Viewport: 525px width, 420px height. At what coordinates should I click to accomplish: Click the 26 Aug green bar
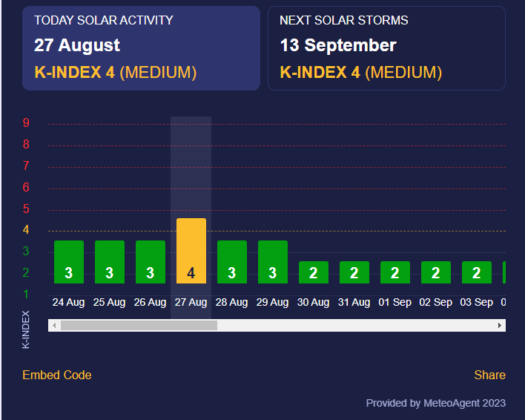[151, 262]
